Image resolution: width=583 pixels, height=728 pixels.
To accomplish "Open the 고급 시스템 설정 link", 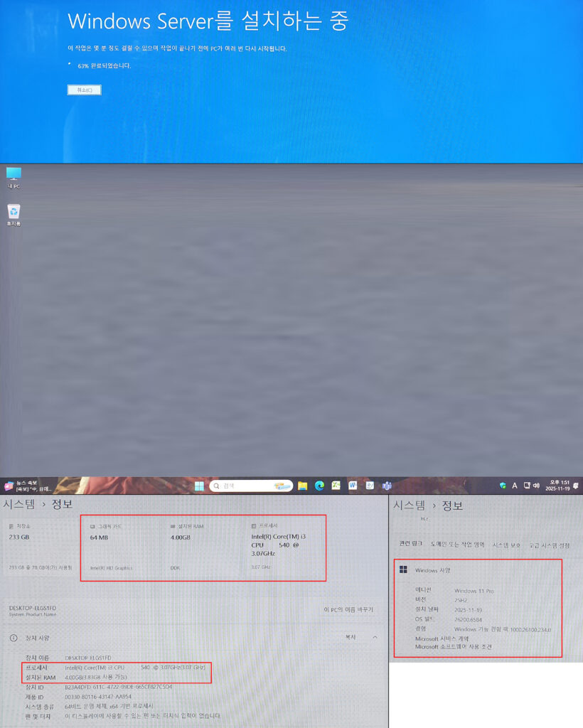I will pos(550,545).
